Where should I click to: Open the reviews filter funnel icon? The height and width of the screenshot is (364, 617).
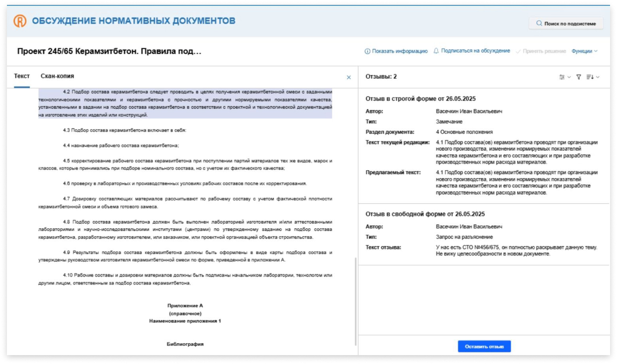coord(578,77)
